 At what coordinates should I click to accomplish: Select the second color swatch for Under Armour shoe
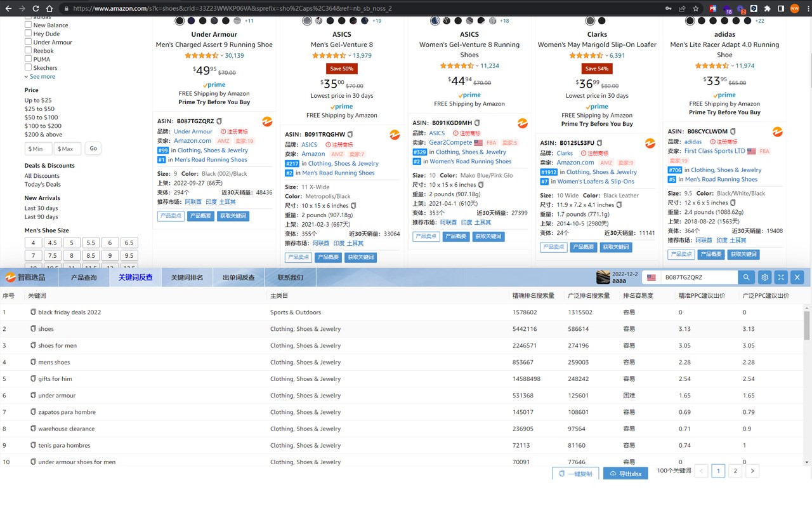pos(192,21)
